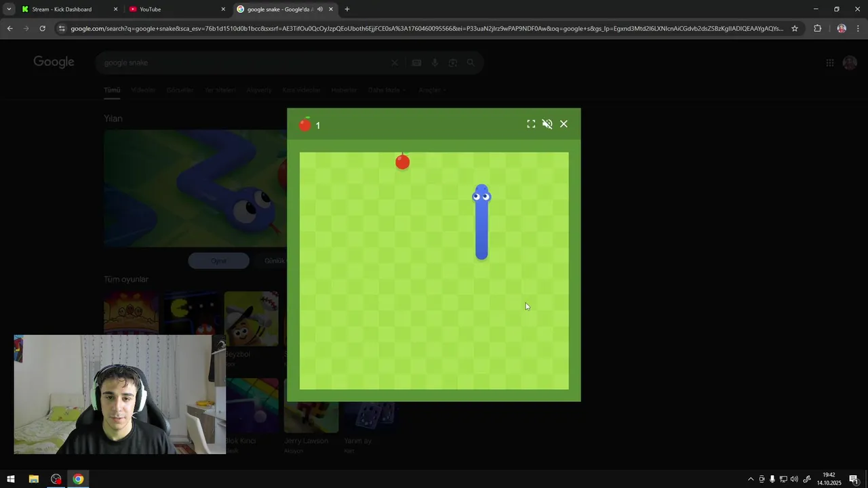Screen dimensions: 868x488
Task: Open the Jerry Lawson game thumbnail
Action: coord(311,405)
